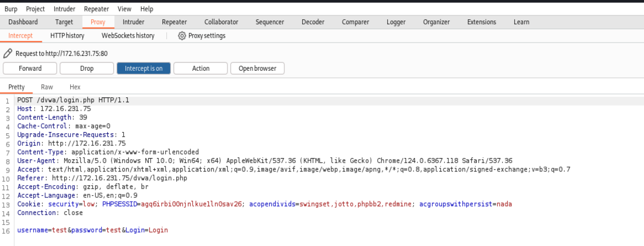Toggle the Intercept is on button
This screenshot has height=246, width=644.
tap(144, 69)
